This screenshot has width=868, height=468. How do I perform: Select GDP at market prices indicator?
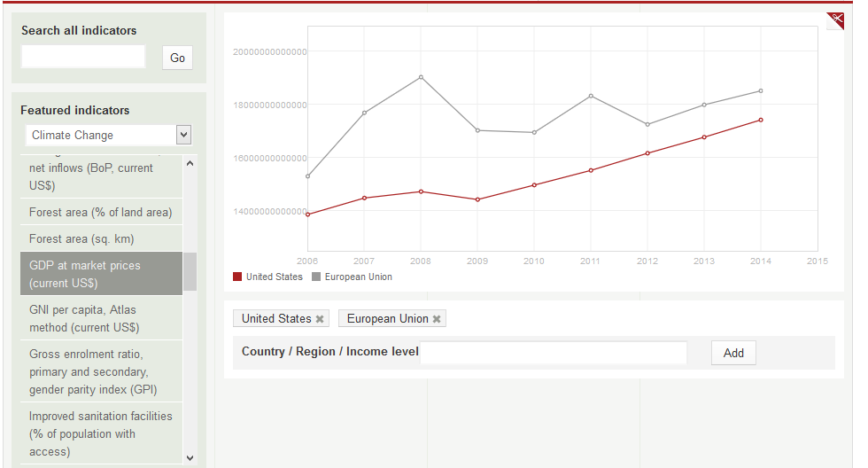click(x=85, y=274)
